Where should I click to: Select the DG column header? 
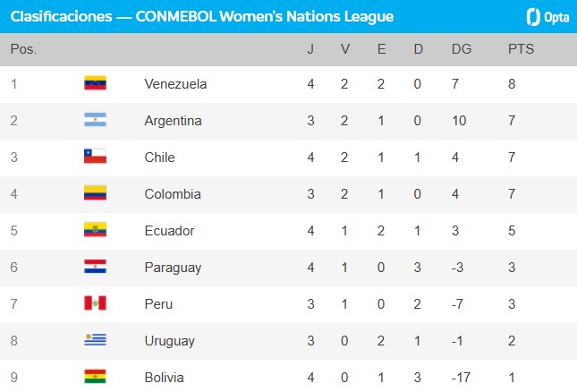coord(461,48)
